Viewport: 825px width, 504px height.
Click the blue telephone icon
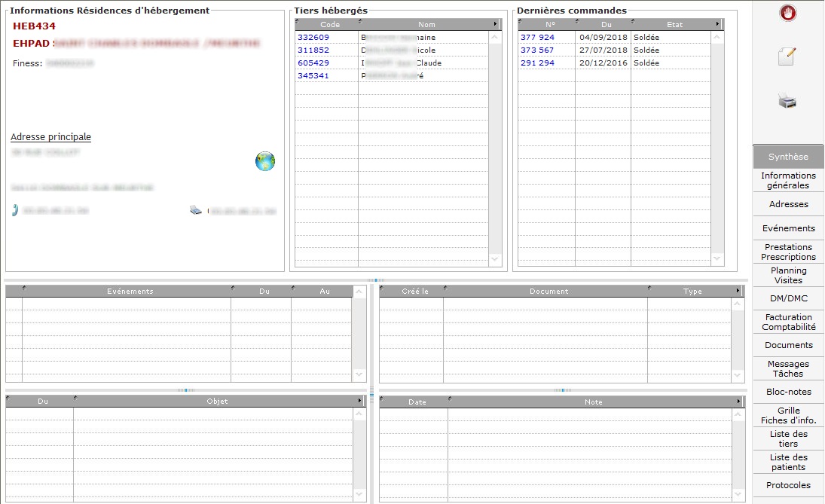coord(15,210)
